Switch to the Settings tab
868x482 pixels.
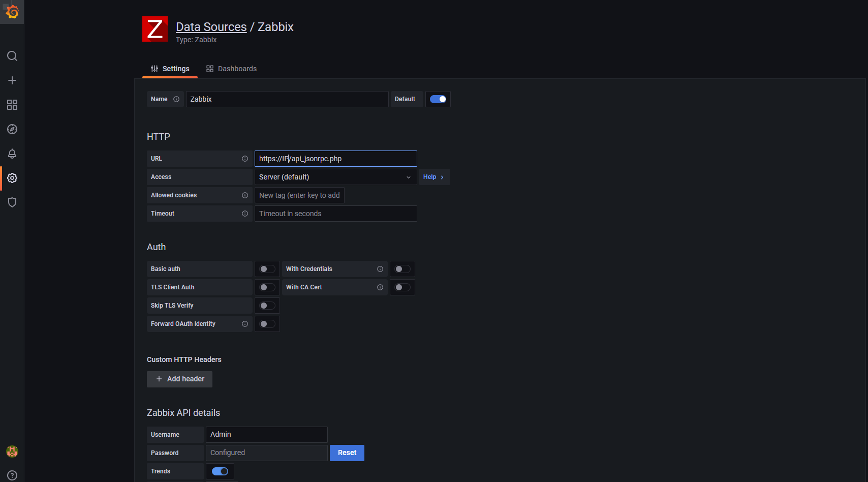tap(170, 69)
